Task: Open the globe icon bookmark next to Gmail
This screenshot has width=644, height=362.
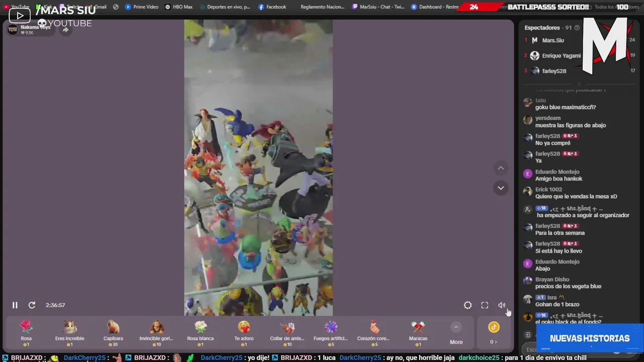Action: pos(116,7)
